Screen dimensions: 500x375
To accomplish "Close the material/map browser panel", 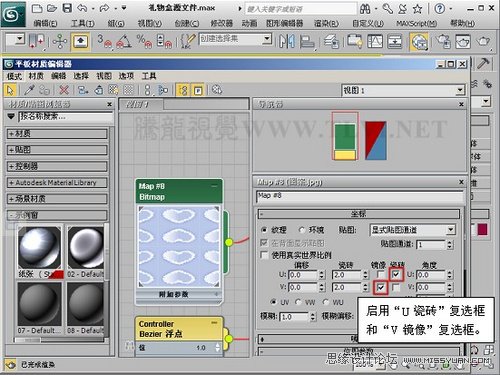I will coord(109,104).
